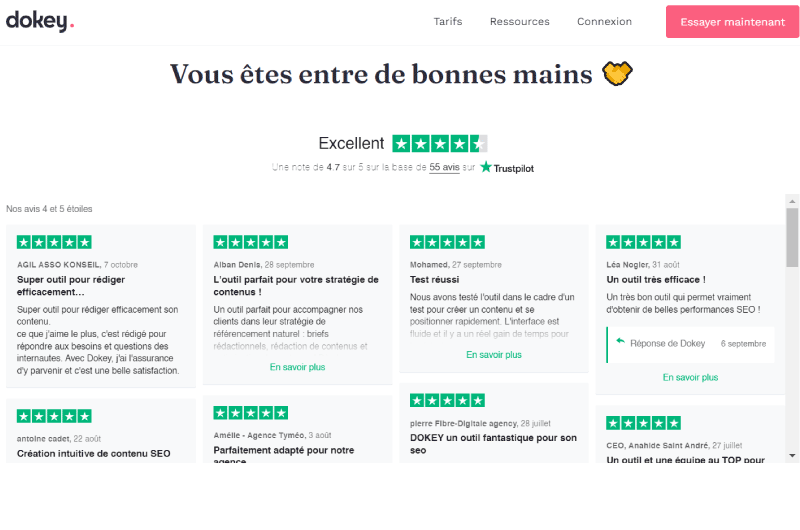Click the reviews widget scrollbar thumb
The height and width of the screenshot is (530, 800).
[792, 237]
